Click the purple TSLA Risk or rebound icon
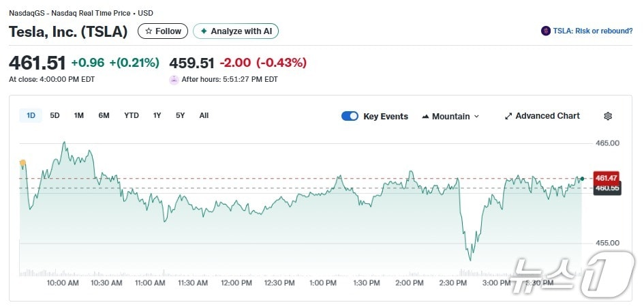 [x=545, y=31]
